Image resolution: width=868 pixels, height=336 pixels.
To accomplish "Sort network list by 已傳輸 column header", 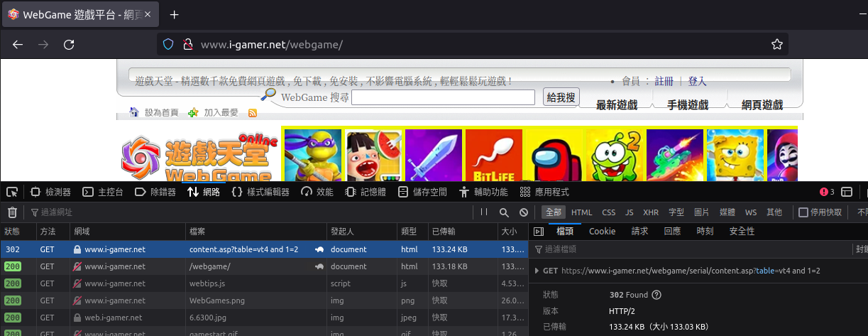I will (x=462, y=232).
